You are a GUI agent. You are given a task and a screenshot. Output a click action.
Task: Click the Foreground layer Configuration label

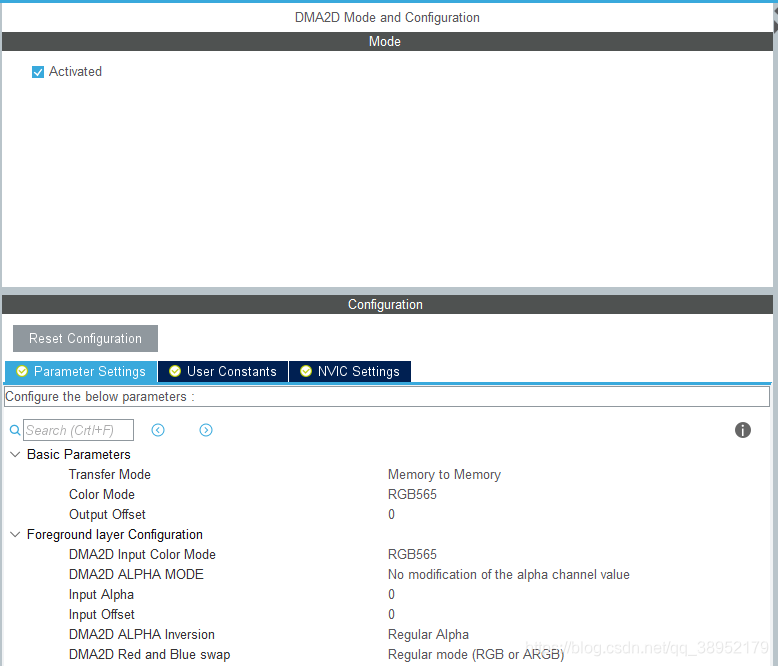[115, 534]
